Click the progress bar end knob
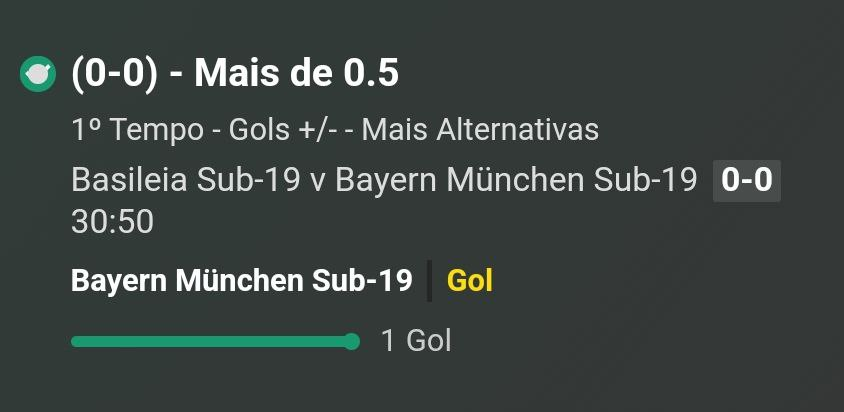The height and width of the screenshot is (412, 844). coord(351,341)
